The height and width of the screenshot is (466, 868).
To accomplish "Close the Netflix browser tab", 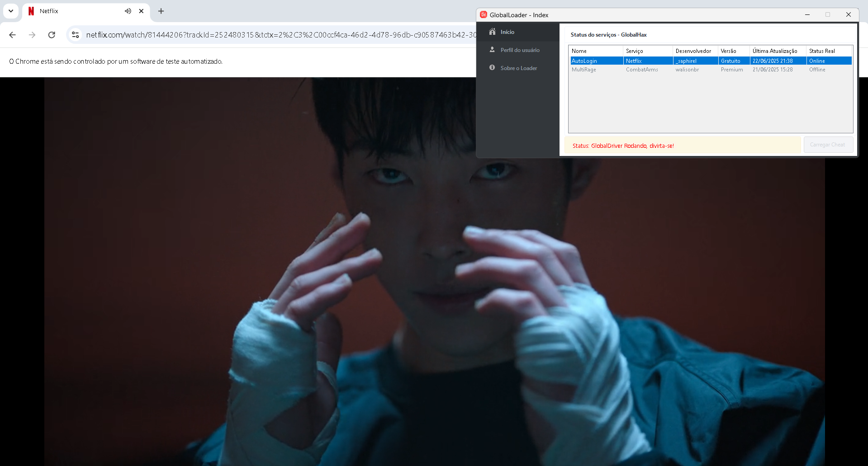I will 141,11.
